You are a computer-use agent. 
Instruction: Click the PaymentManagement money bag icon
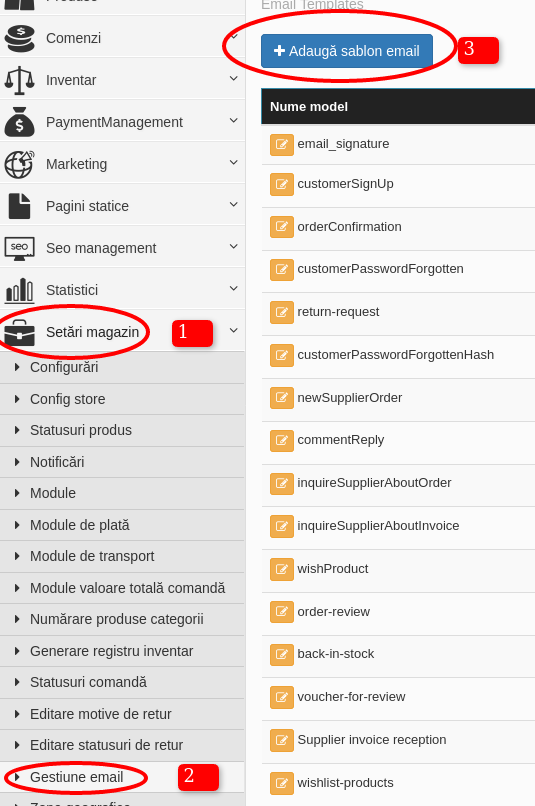click(x=20, y=122)
